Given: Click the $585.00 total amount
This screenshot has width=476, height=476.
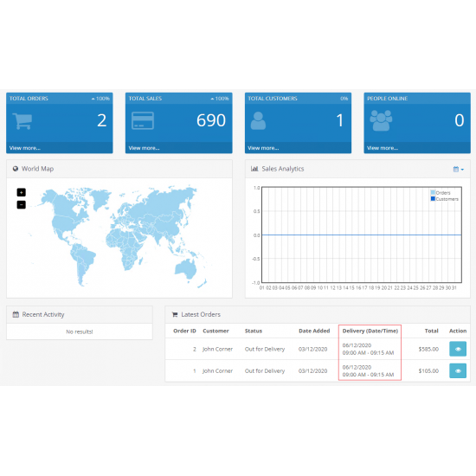Looking at the screenshot, I should (428, 349).
